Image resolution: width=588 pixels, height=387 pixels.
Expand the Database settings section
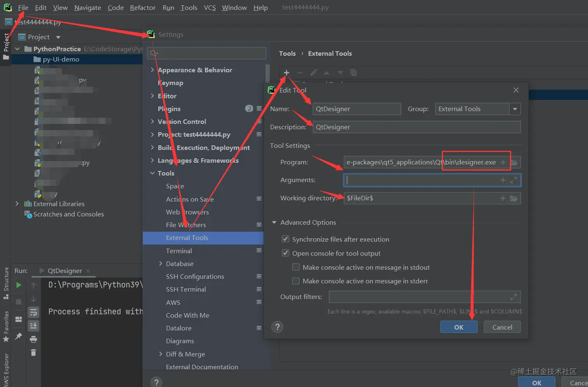point(161,264)
